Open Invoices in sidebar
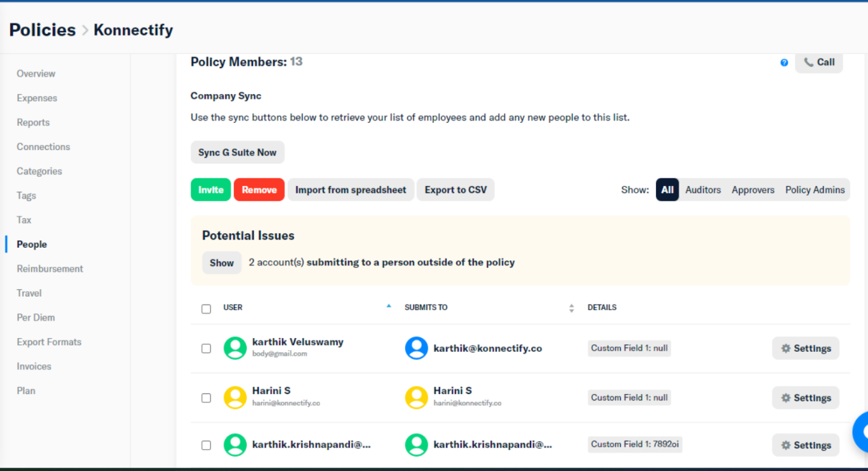The width and height of the screenshot is (868, 471). click(x=34, y=366)
